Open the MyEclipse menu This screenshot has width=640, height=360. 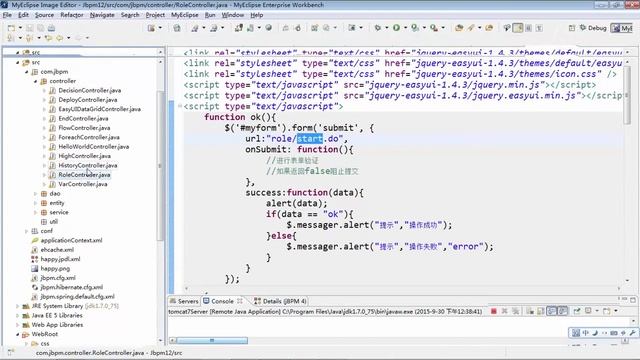184,15
